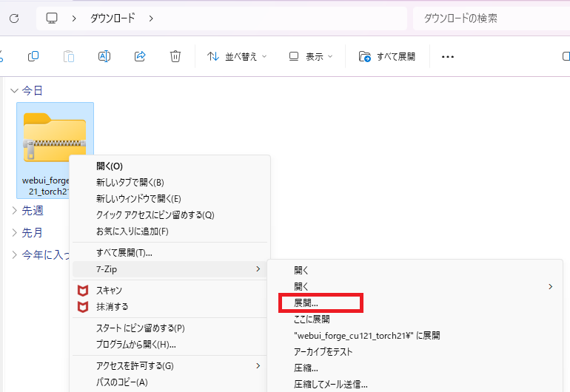The image size is (570, 392).
Task: Choose 圧縮... in the 7-Zip submenu
Action: (415, 368)
